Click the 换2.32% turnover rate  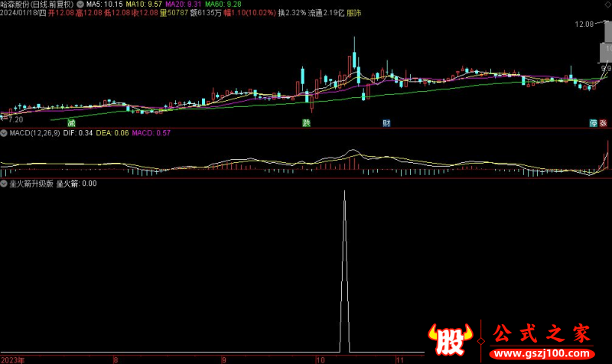tap(292, 13)
